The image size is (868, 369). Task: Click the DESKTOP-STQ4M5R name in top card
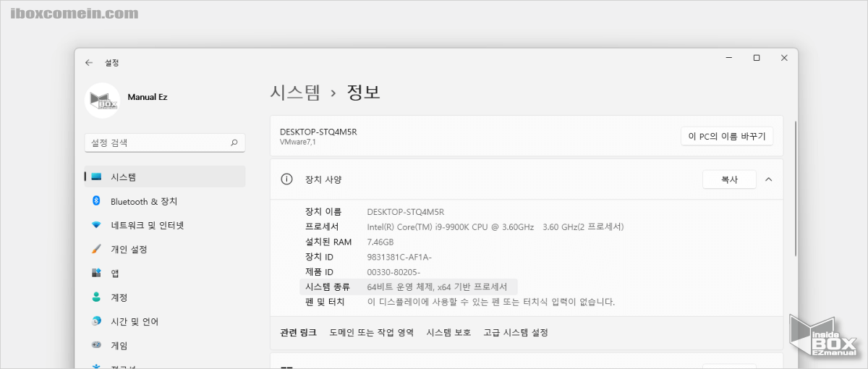318,132
